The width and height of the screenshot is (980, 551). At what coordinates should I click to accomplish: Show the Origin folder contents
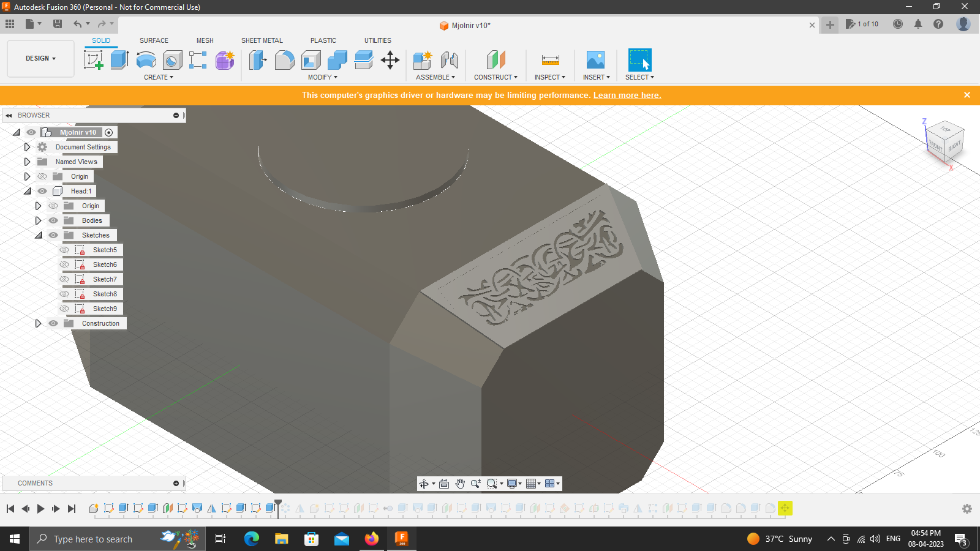point(27,176)
